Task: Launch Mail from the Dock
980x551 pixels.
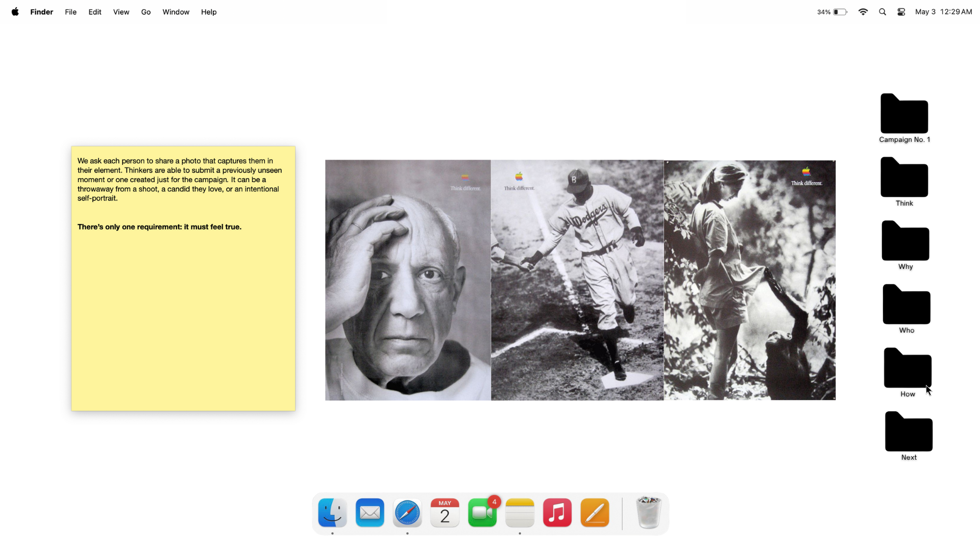Action: tap(370, 513)
